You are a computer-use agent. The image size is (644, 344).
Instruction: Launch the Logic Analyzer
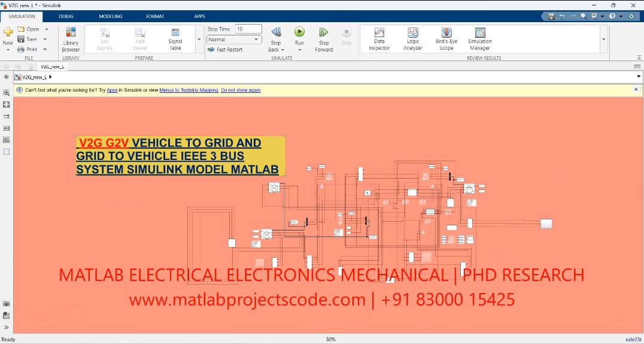point(412,38)
